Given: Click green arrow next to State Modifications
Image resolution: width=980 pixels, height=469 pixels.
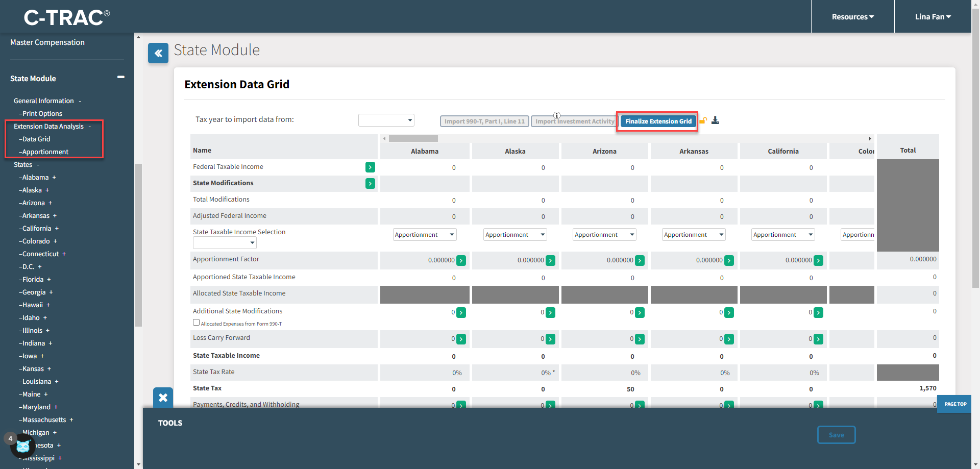Looking at the screenshot, I should pos(370,183).
